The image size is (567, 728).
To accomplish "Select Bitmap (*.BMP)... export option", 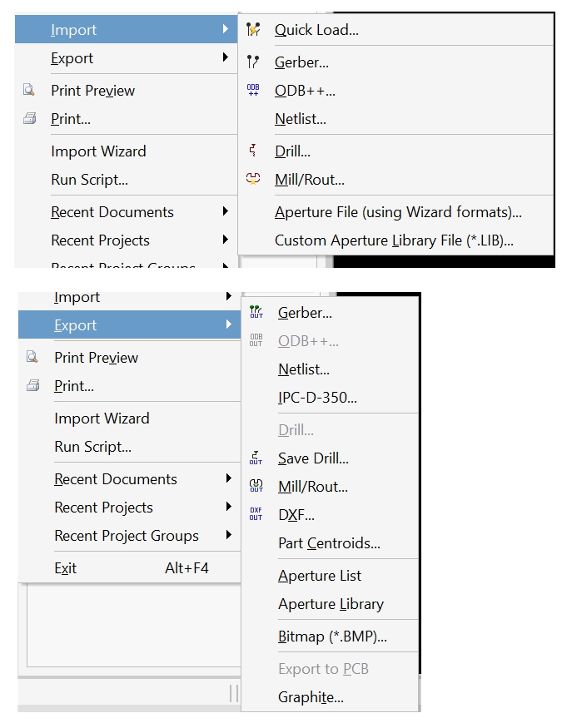I will [332, 636].
